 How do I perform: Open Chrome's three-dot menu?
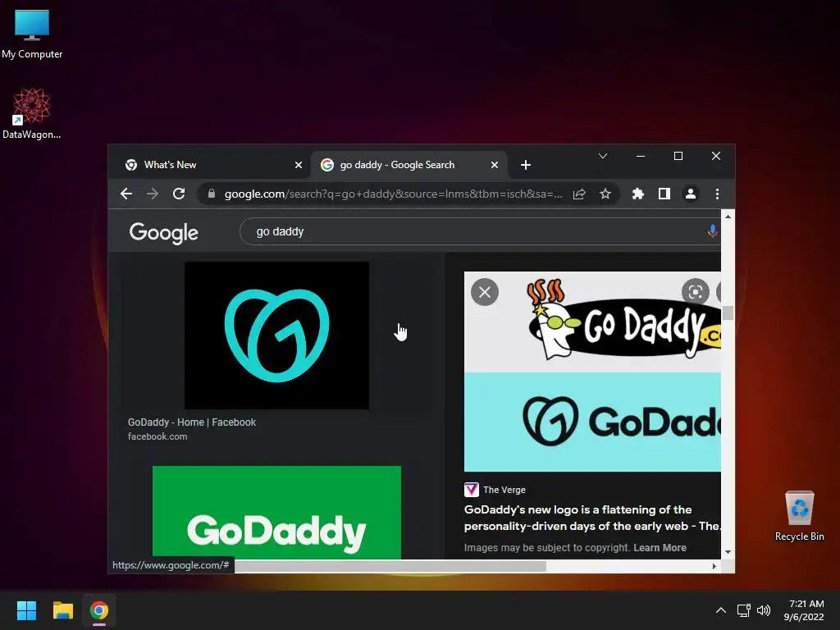pos(717,194)
